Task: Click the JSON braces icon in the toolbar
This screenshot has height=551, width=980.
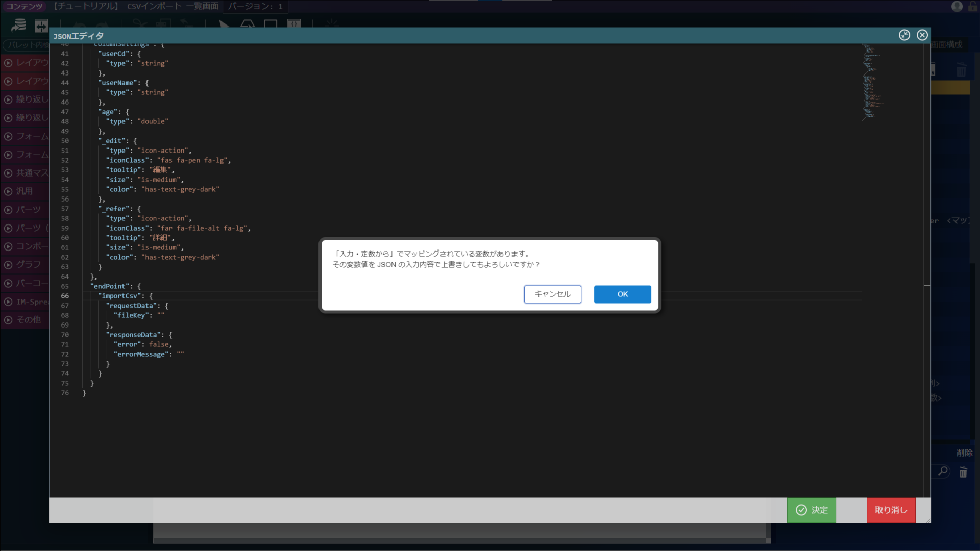Action: coord(294,23)
